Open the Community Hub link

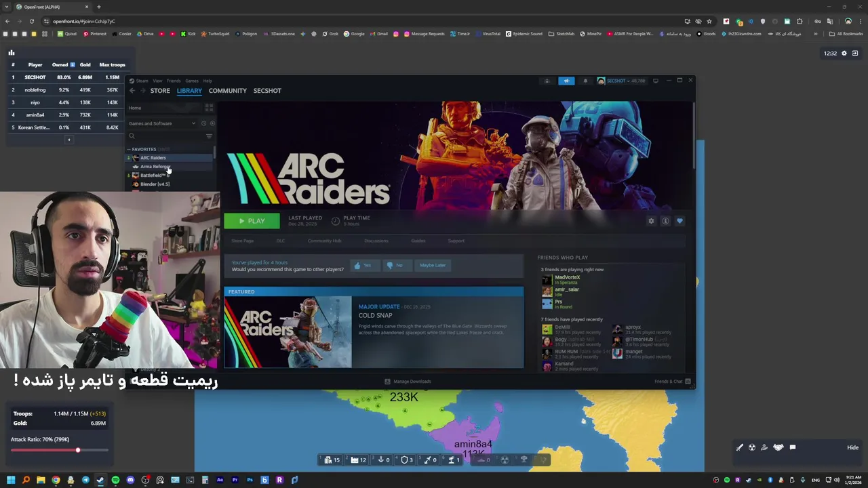coord(324,241)
